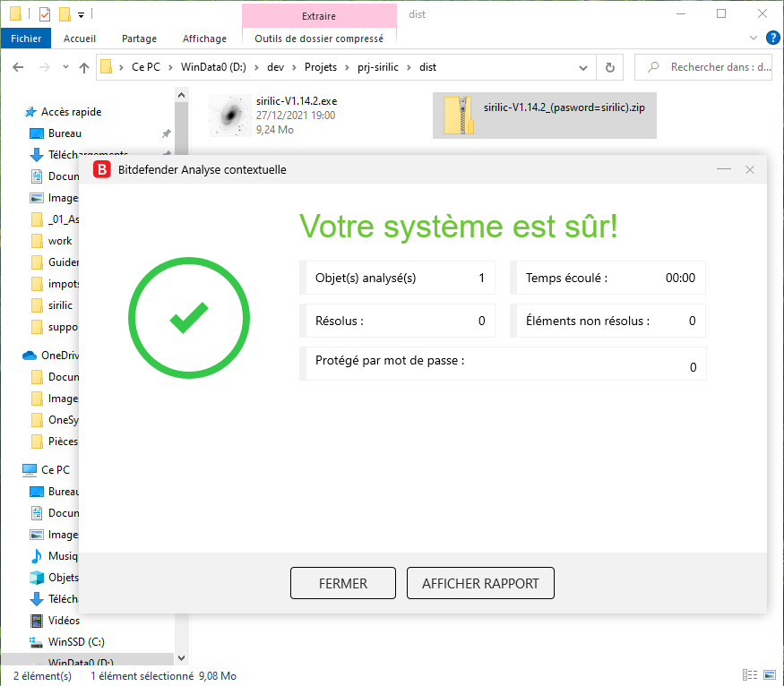Select Bureau under Accès rapide

coord(65,133)
